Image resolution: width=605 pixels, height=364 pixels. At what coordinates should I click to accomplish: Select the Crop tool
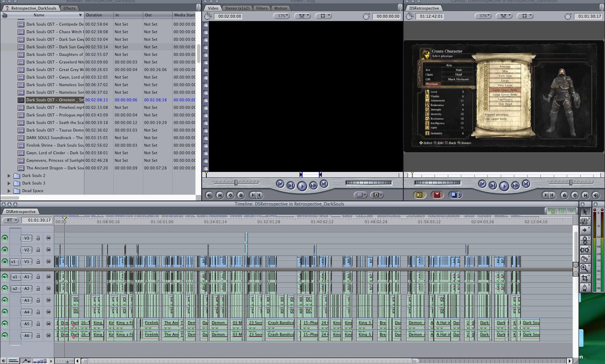pyautogui.click(x=585, y=278)
